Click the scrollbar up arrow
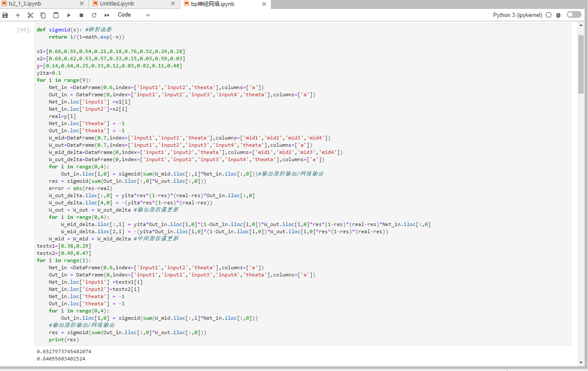The height and width of the screenshot is (371, 588). click(x=581, y=26)
